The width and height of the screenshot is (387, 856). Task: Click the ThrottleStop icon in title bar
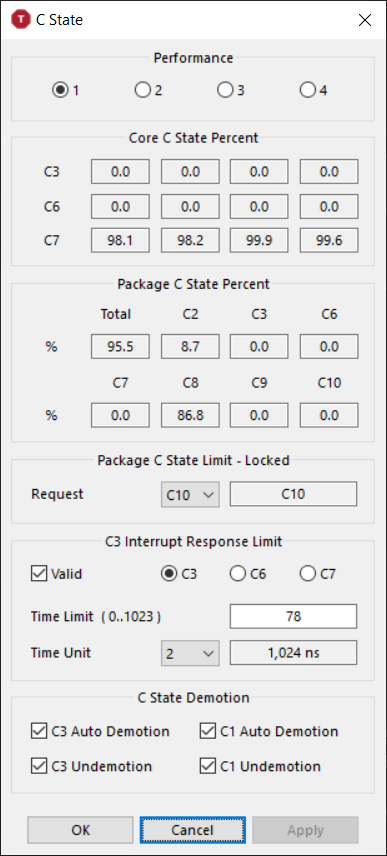click(x=21, y=20)
